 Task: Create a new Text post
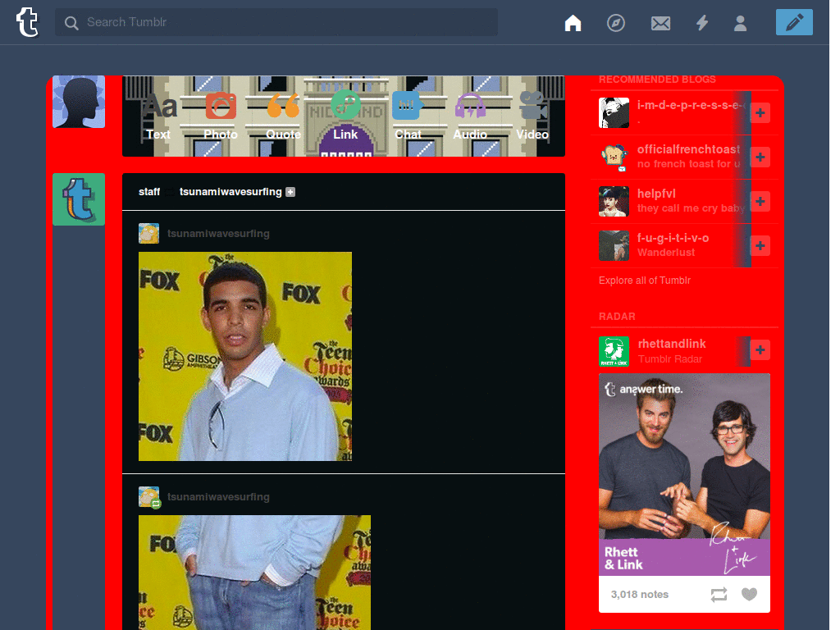[158, 116]
